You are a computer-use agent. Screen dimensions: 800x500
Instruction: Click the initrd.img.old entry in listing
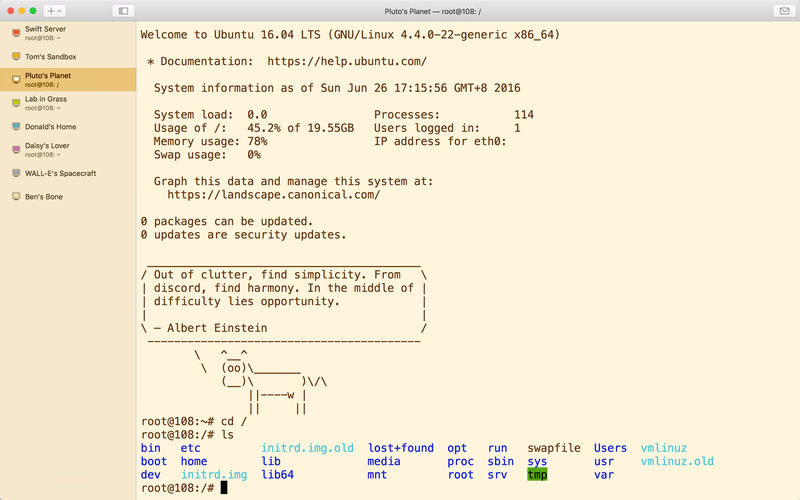pyautogui.click(x=307, y=448)
